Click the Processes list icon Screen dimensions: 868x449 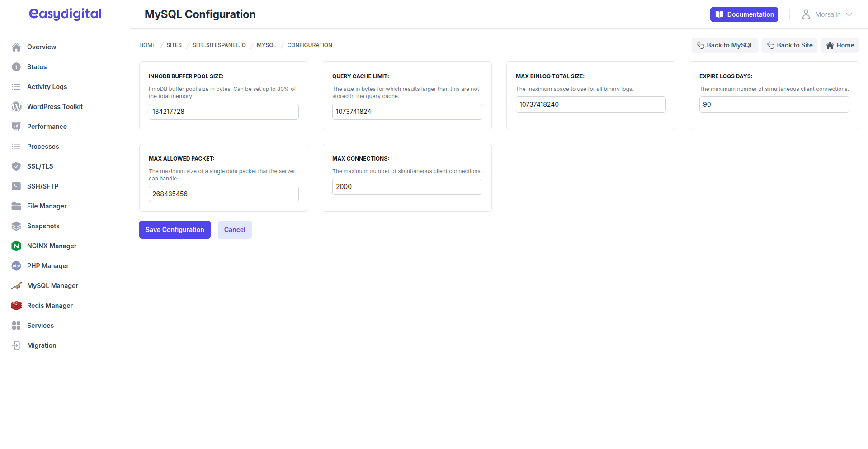[16, 147]
